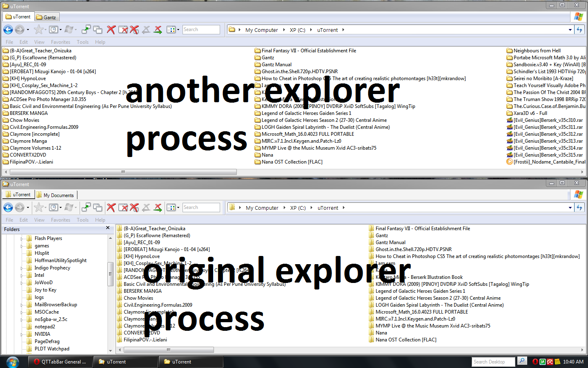Click window-with-red-X icon in My Documents-tab window
The width and height of the screenshot is (588, 368).
123,207
